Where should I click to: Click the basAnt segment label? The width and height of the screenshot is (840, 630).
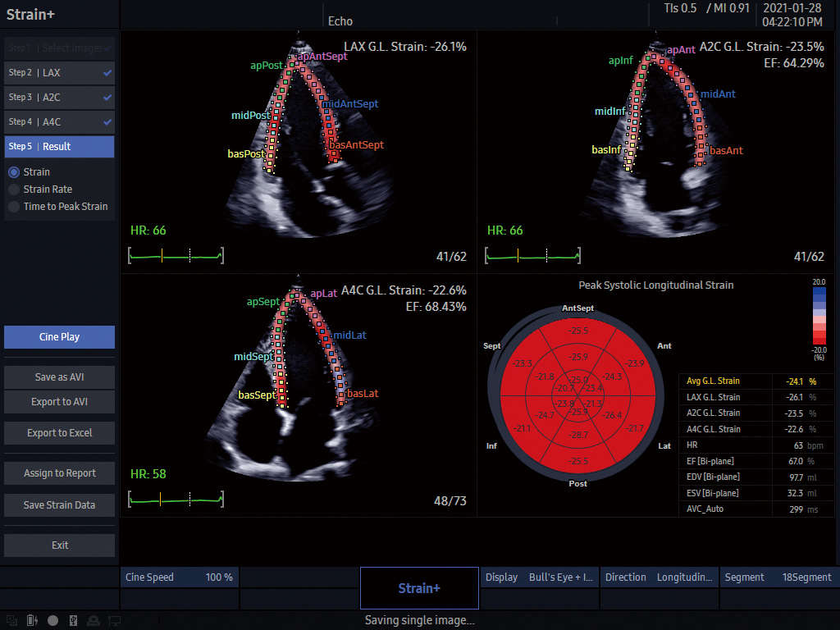point(727,151)
